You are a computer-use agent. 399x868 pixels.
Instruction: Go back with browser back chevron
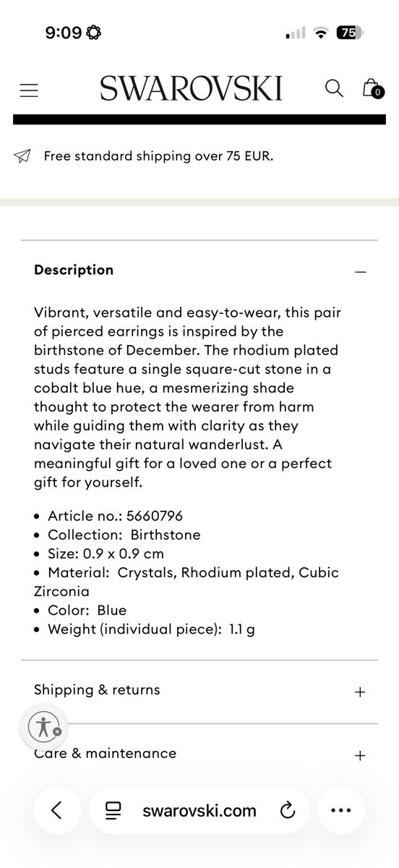(x=56, y=810)
